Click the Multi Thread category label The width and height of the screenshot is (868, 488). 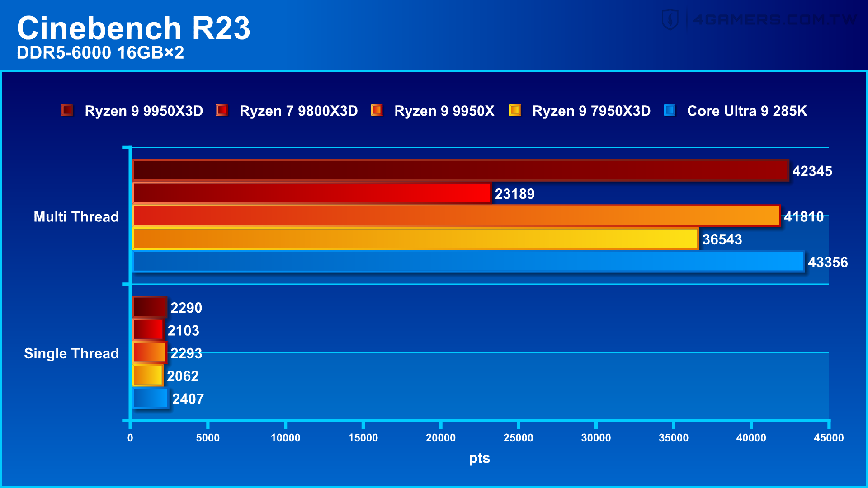[x=76, y=217]
